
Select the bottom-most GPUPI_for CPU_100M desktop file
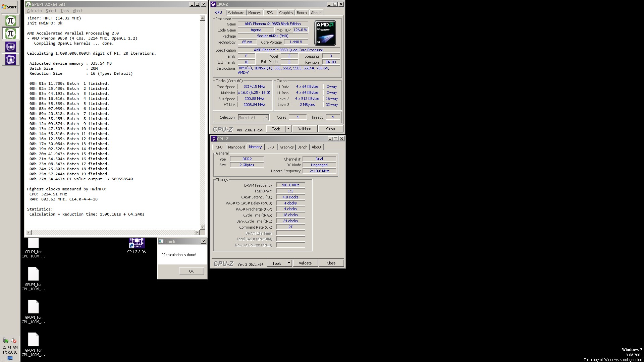33,344
